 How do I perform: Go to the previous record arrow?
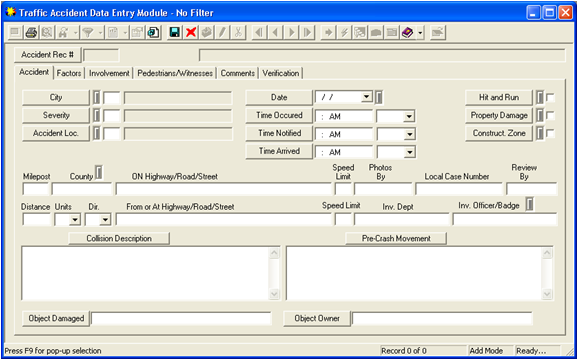275,33
